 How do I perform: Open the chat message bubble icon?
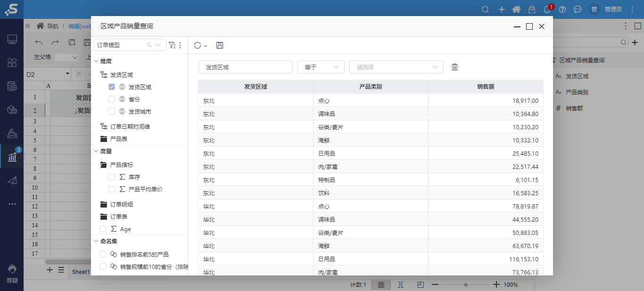pos(578,9)
